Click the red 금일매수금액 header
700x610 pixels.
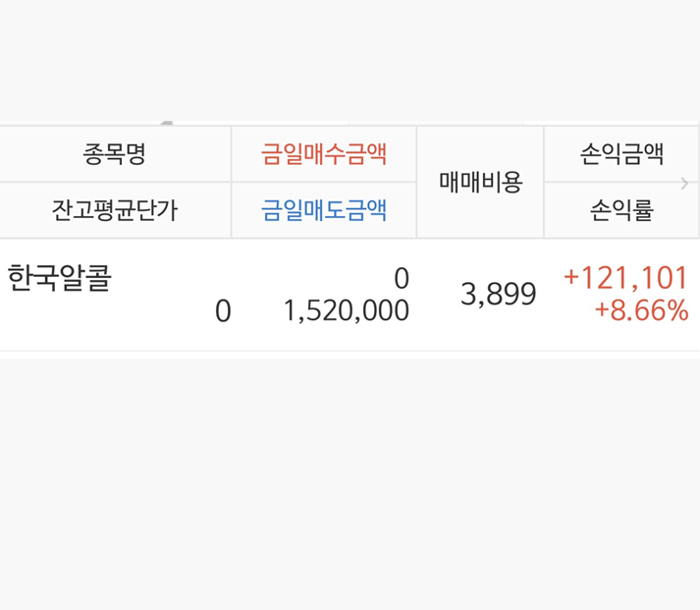[x=324, y=153]
